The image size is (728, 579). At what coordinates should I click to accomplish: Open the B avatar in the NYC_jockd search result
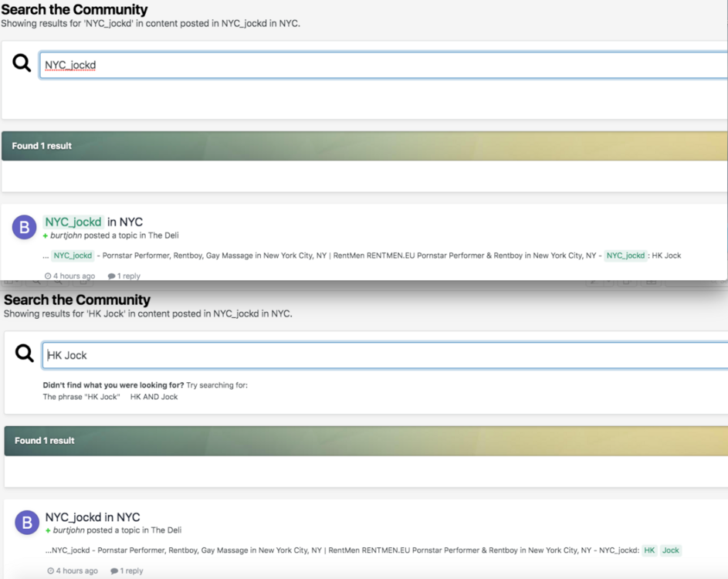25,228
